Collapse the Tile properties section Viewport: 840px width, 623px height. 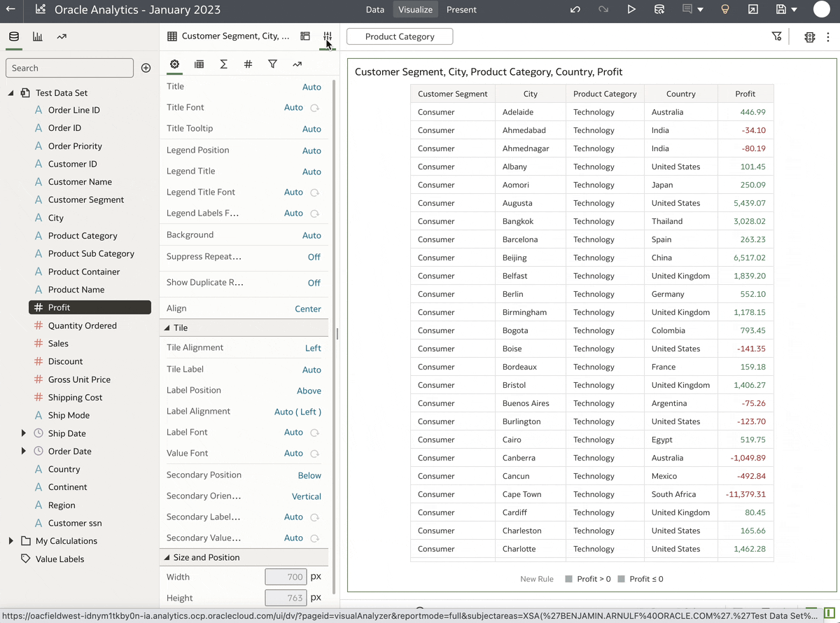pos(167,328)
